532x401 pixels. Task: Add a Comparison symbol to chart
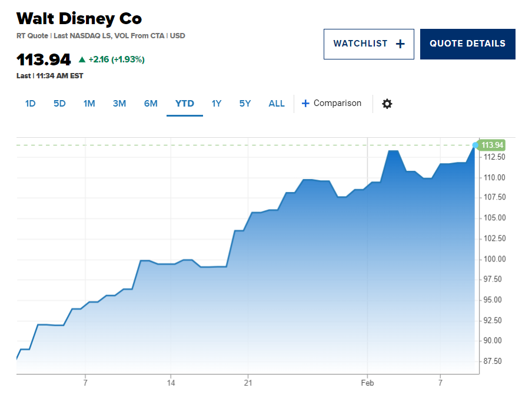[331, 103]
